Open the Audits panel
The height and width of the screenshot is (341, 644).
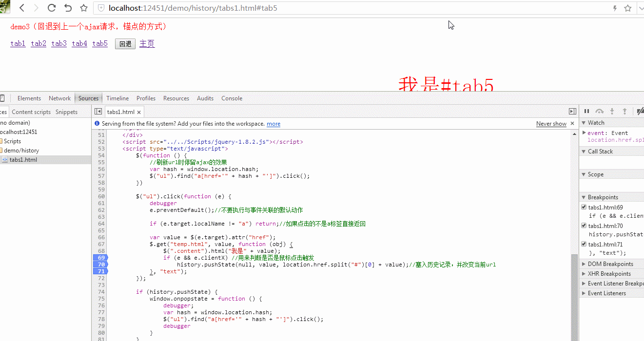tap(205, 98)
